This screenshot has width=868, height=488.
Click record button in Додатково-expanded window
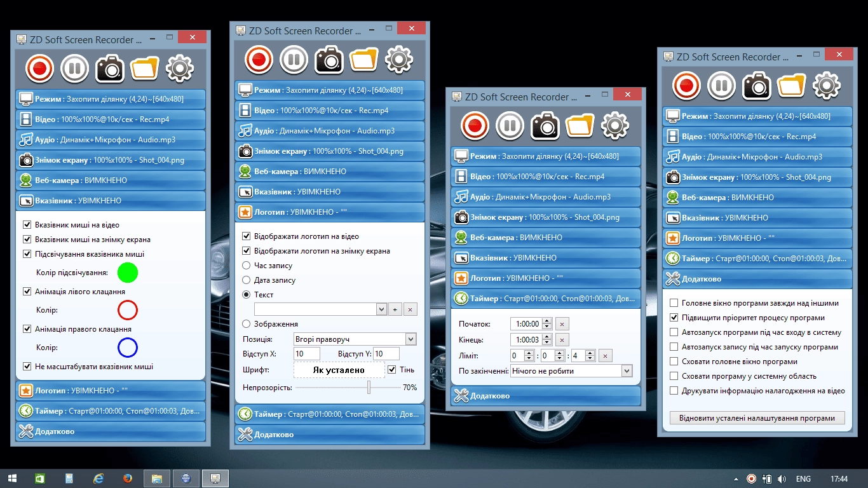(686, 85)
